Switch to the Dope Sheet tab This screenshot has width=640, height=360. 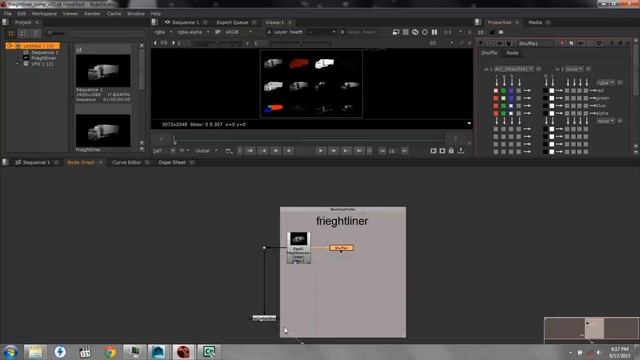click(x=172, y=162)
